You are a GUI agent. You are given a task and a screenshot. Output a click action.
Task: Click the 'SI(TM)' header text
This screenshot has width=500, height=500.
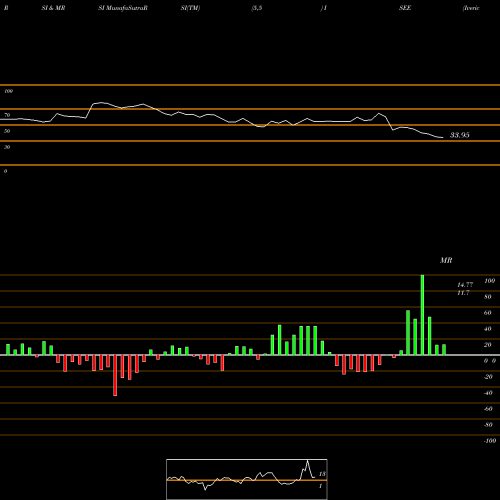pyautogui.click(x=190, y=8)
